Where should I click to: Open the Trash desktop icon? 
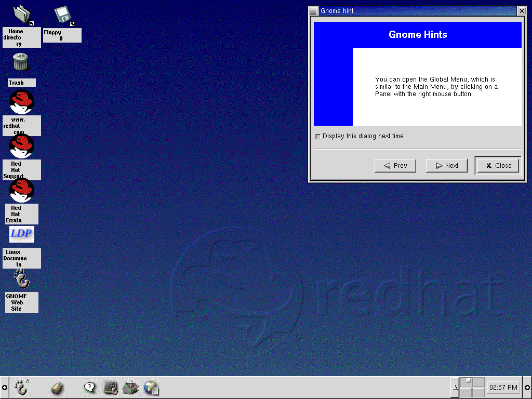pos(21,62)
